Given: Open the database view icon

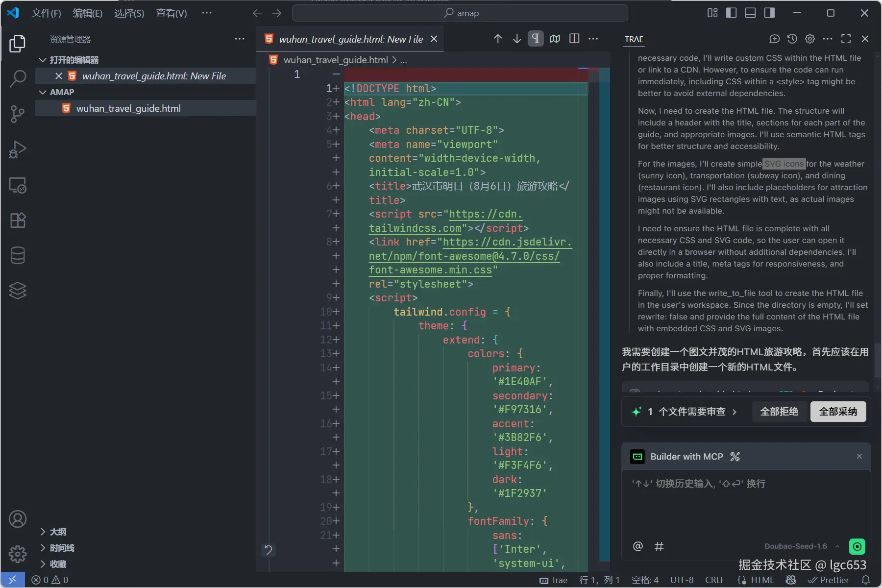Looking at the screenshot, I should pyautogui.click(x=18, y=255).
